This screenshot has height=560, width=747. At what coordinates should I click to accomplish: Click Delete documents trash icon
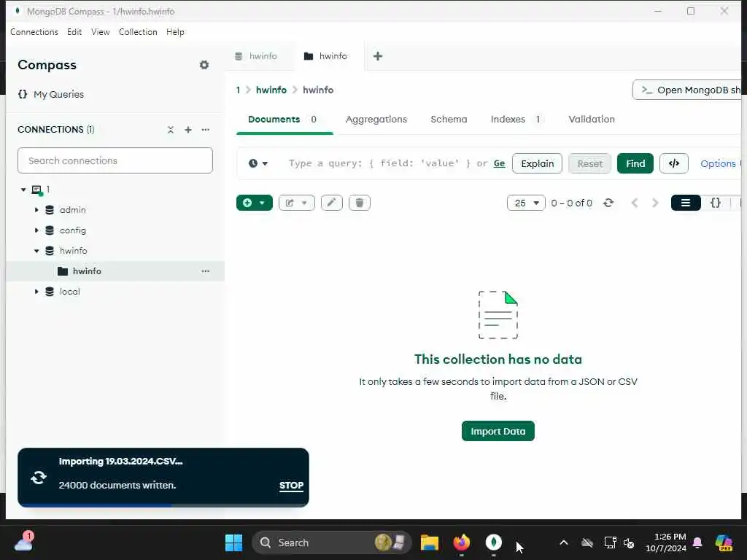tap(359, 203)
